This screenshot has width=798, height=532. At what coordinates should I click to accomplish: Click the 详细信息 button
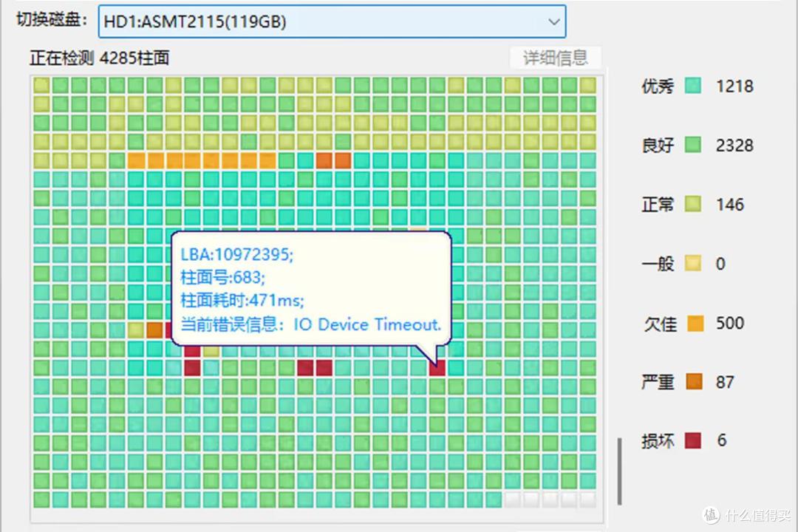point(555,58)
